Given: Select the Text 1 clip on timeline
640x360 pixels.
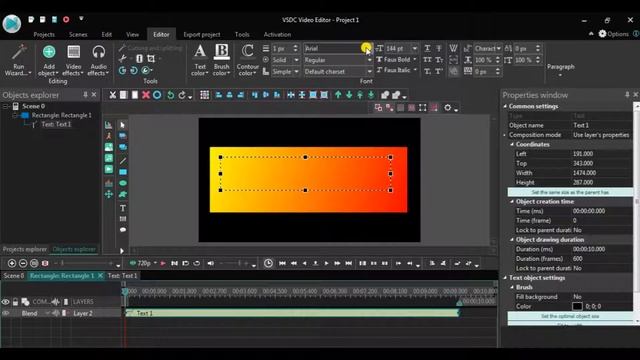Looking at the screenshot, I should (x=292, y=313).
